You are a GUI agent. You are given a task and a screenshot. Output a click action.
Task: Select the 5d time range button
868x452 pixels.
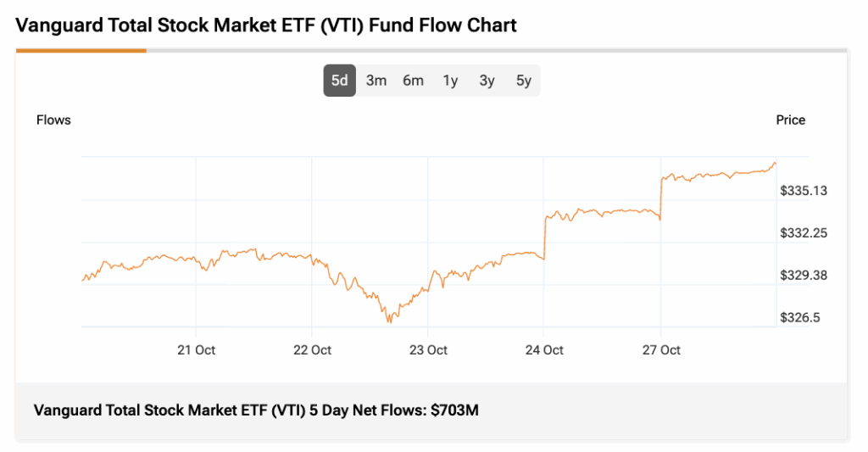339,81
